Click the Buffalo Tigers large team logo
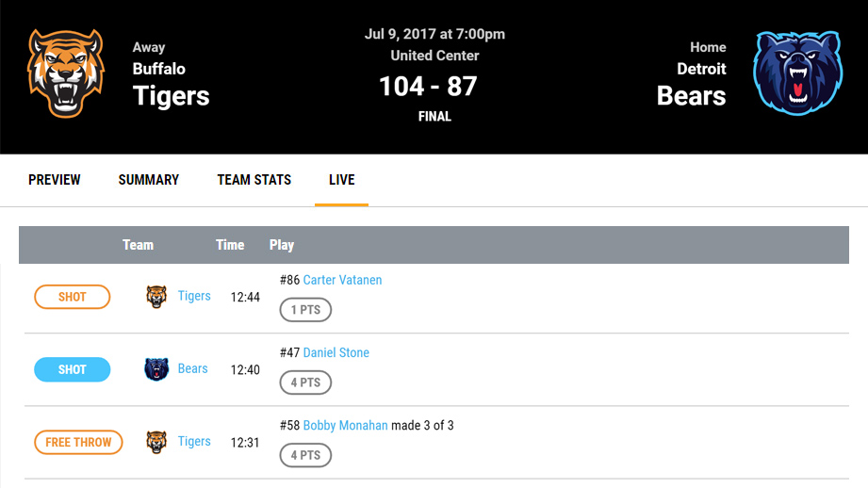The image size is (868, 488). pyautogui.click(x=66, y=73)
